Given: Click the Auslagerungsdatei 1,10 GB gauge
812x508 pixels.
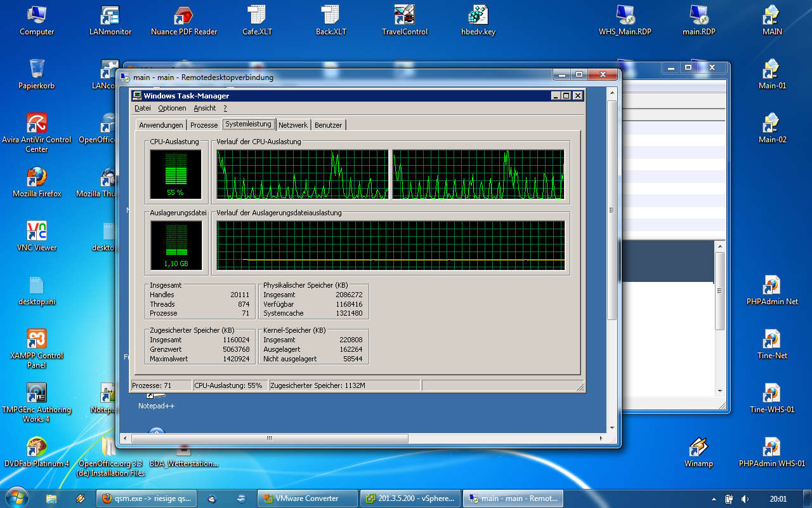Looking at the screenshot, I should pyautogui.click(x=176, y=245).
